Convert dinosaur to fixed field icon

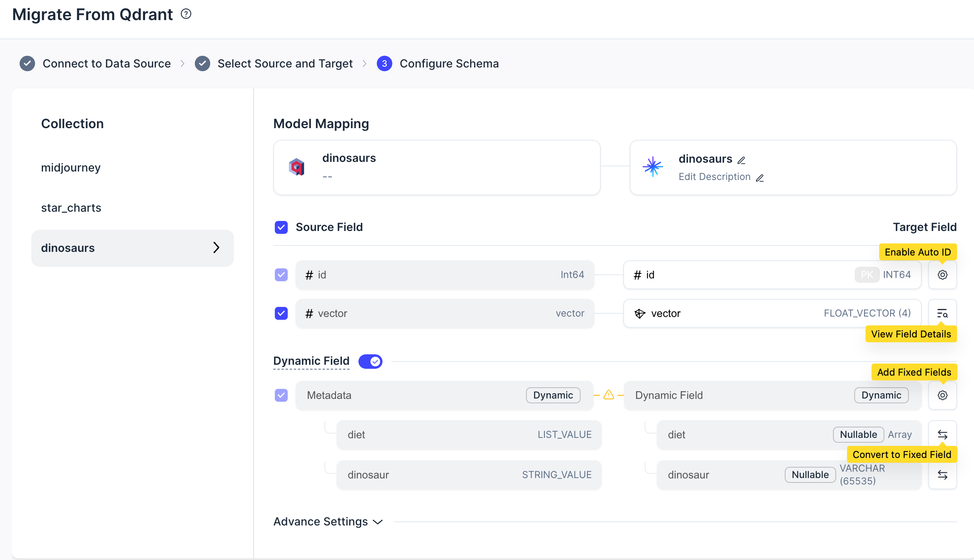pos(943,475)
